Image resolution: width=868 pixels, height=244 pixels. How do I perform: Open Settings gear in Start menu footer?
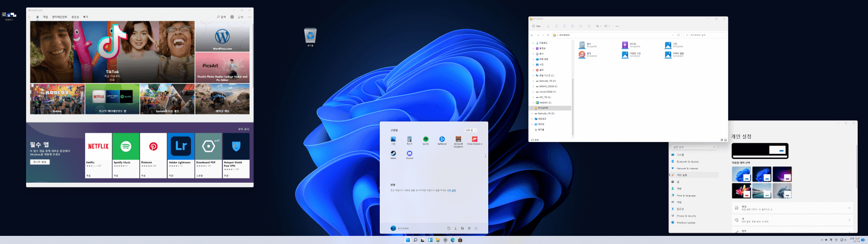tap(469, 228)
